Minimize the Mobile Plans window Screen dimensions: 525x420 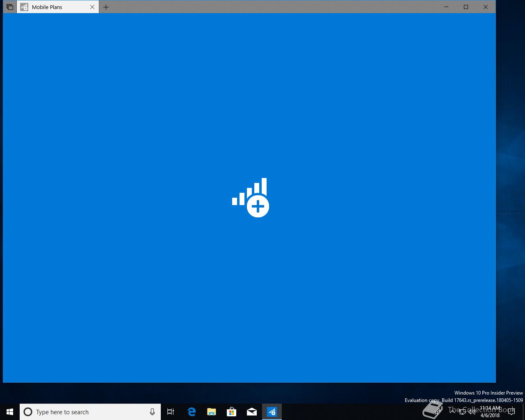tap(446, 7)
